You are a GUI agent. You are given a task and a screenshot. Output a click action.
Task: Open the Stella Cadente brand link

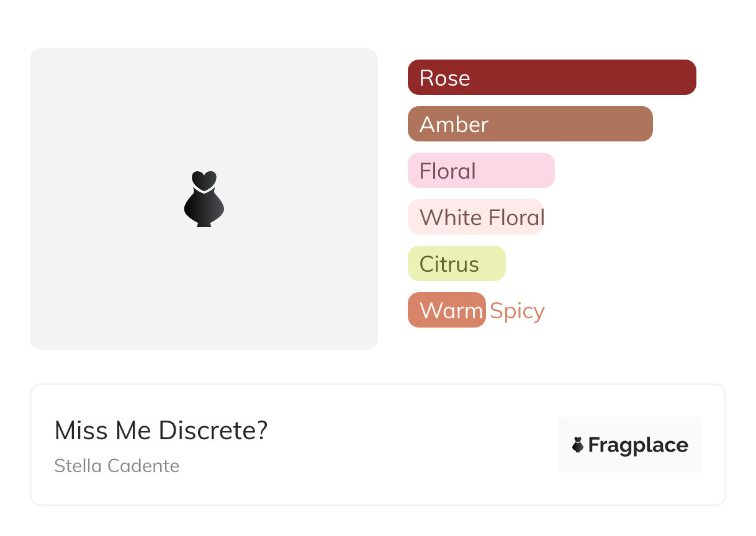(x=117, y=466)
